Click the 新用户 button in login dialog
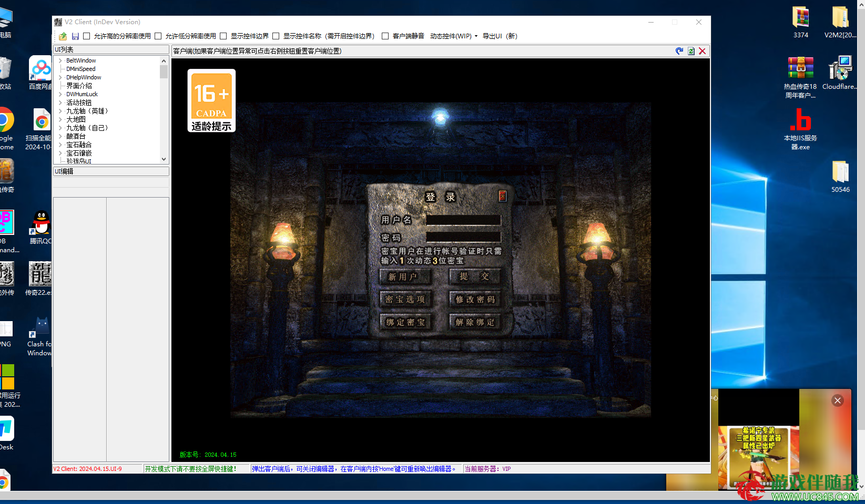The height and width of the screenshot is (504, 865). 405,277
